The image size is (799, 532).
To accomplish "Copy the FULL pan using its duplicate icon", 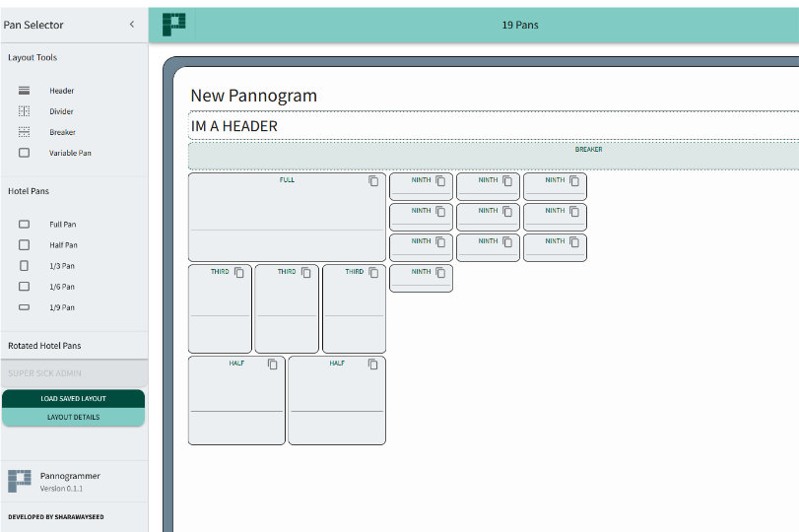I will pyautogui.click(x=373, y=181).
